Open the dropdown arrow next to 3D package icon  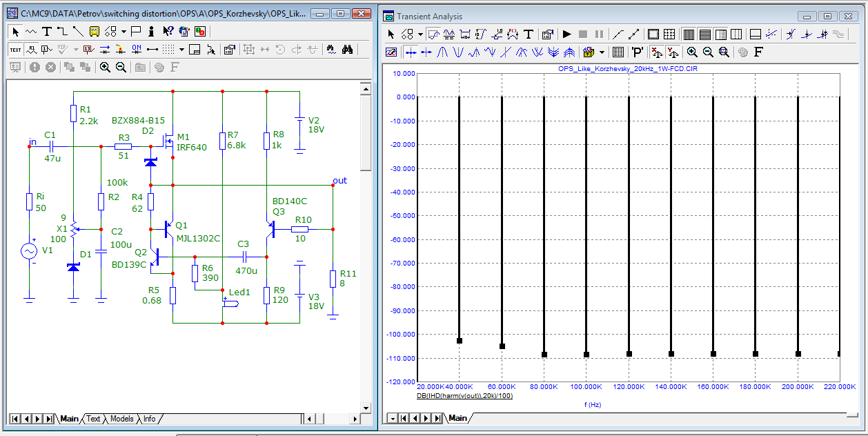click(602, 52)
